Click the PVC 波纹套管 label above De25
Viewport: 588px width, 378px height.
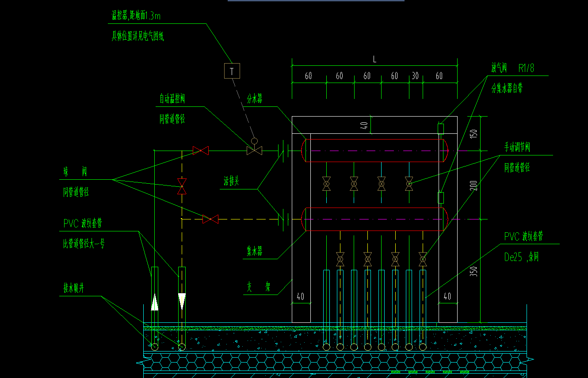pyautogui.click(x=524, y=236)
